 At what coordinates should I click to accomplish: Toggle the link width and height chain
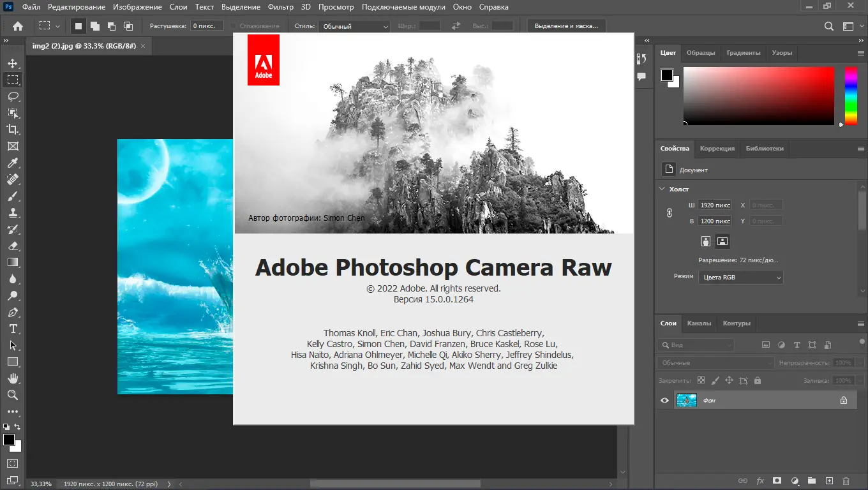670,213
